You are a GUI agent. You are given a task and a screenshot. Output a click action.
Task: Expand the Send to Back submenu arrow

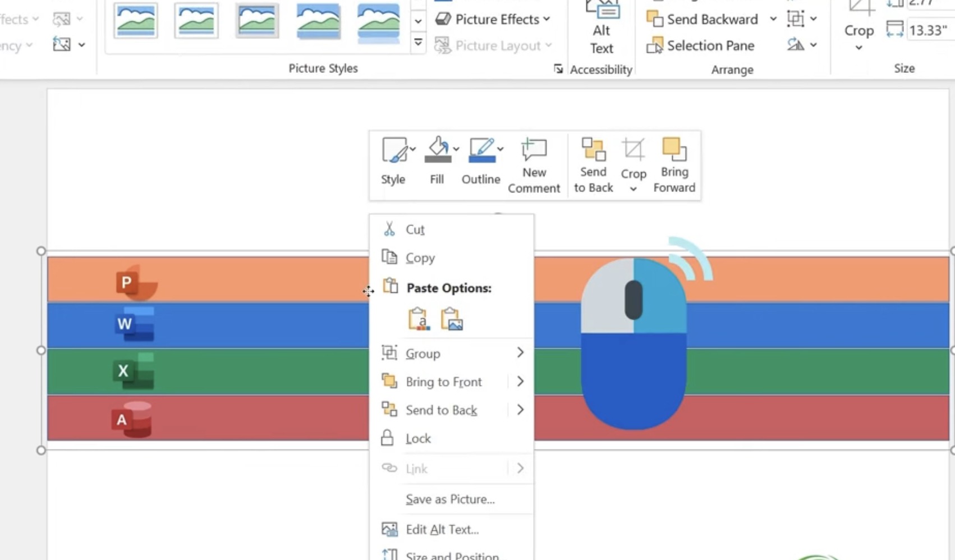520,410
